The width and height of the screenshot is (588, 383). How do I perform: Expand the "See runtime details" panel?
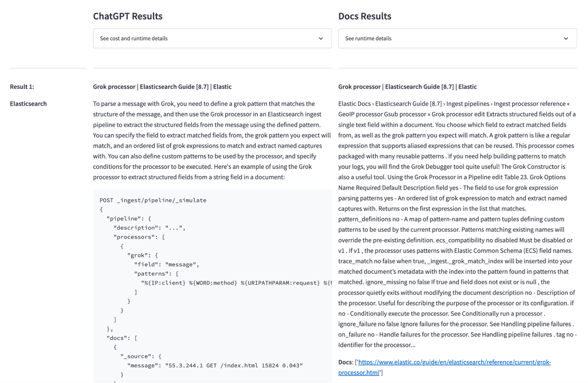pyautogui.click(x=368, y=38)
